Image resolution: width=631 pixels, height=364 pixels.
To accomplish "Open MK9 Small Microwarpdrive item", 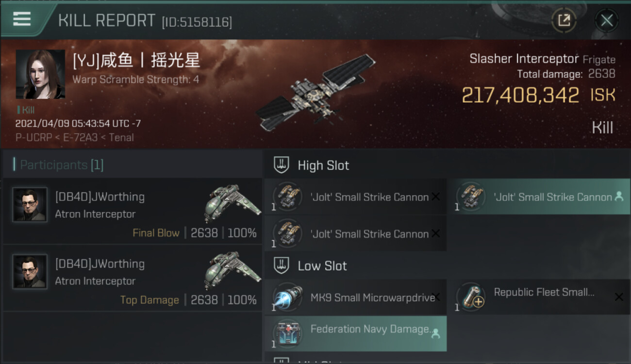I will [x=356, y=297].
